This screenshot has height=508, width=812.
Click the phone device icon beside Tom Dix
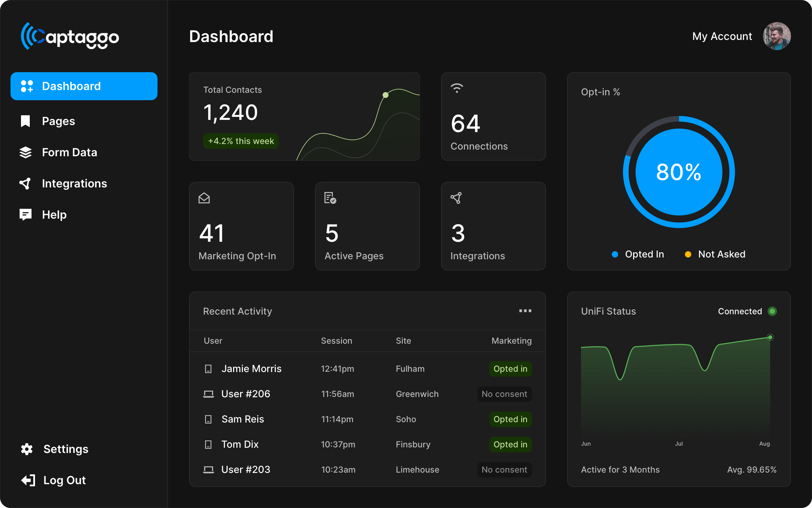tap(208, 445)
